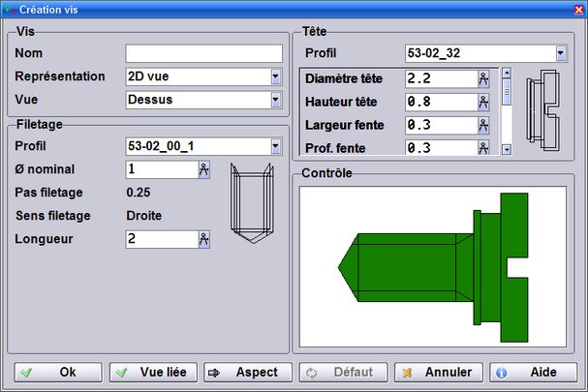This screenshot has width=588, height=392.
Task: Open the Vue dropdown showing Dessus
Action: point(276,100)
